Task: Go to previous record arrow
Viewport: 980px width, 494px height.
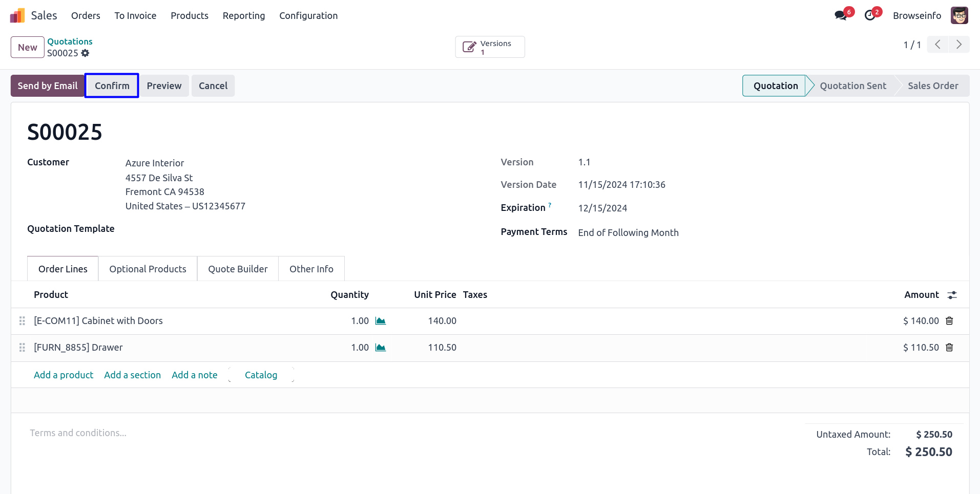Action: pos(937,45)
